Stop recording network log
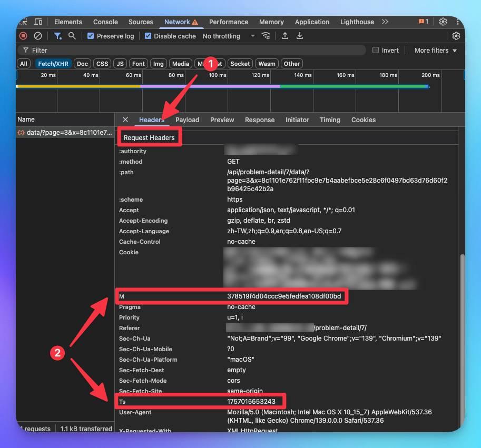 coord(23,36)
